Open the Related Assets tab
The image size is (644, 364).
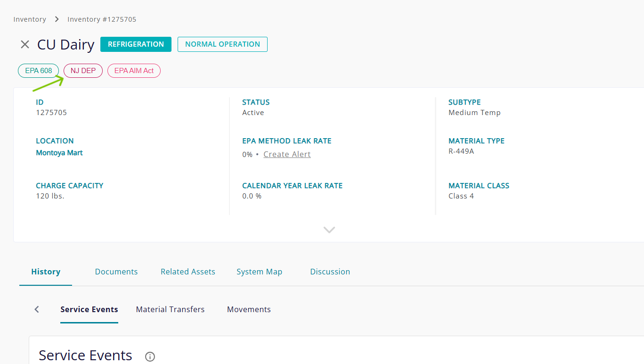point(188,272)
